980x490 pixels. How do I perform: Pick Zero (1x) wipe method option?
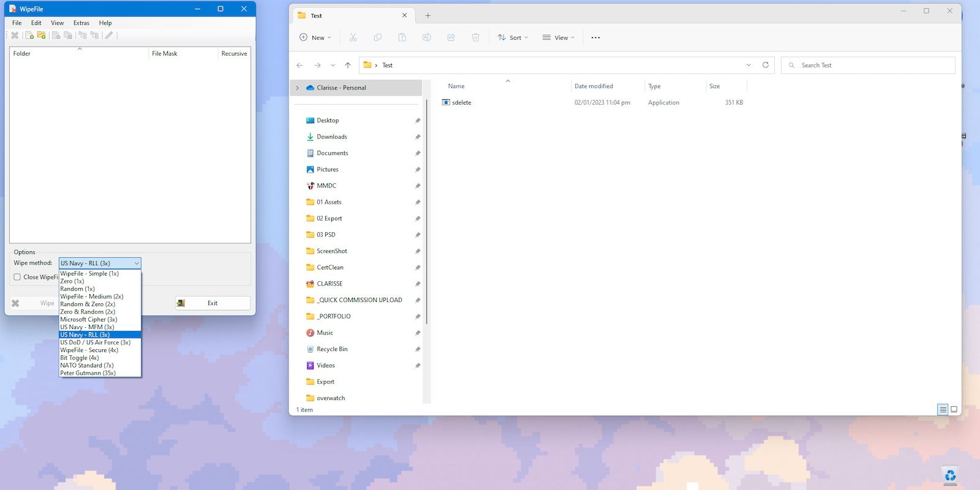(72, 281)
